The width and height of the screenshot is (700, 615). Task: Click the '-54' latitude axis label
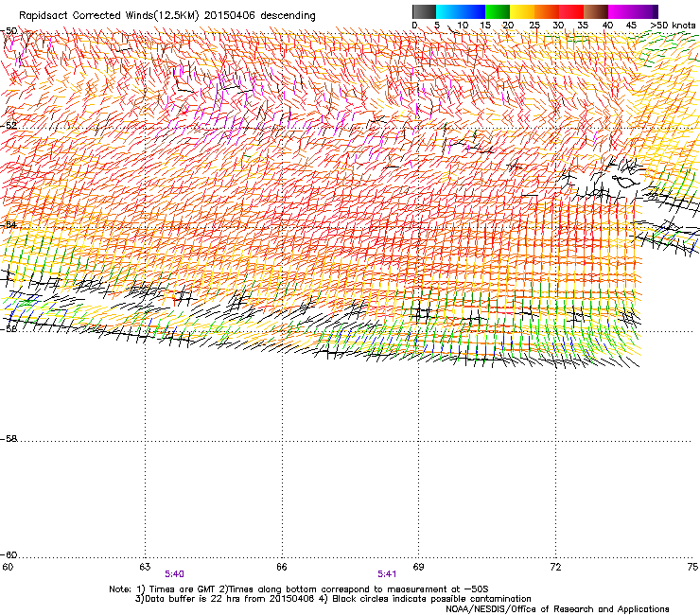click(x=9, y=224)
